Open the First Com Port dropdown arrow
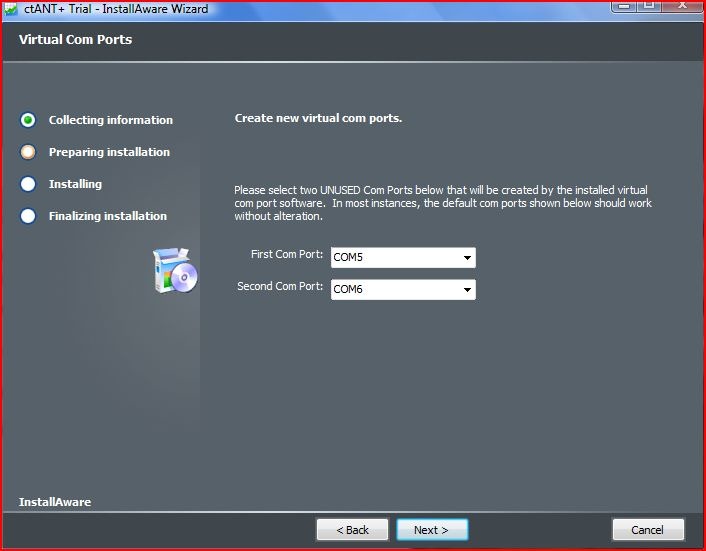 pos(467,257)
